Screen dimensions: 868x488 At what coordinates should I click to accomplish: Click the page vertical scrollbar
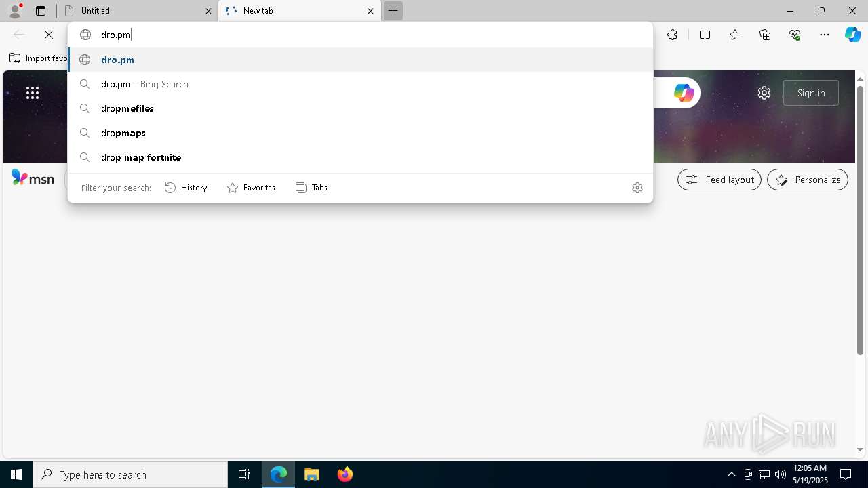tap(861, 220)
